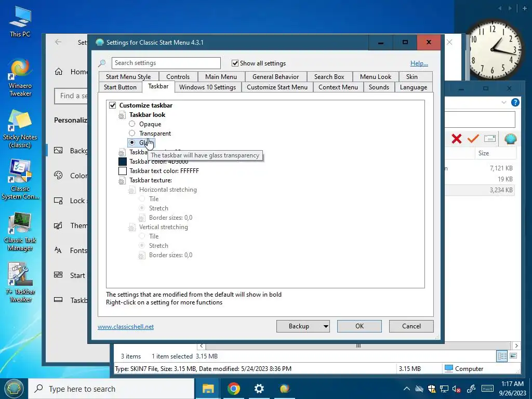Image resolution: width=532 pixels, height=399 pixels.
Task: Click Explorer blue help icon
Action: [515, 102]
